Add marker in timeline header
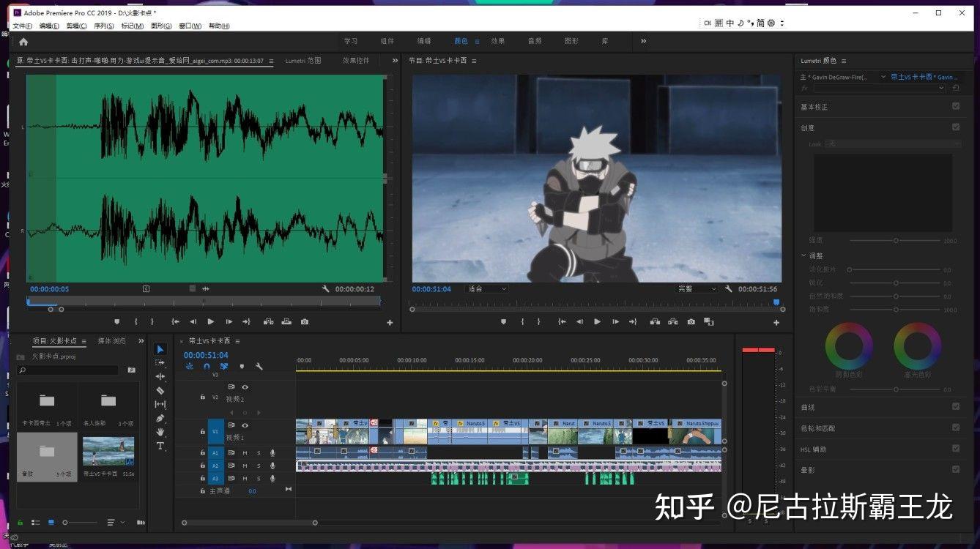This screenshot has height=549, width=980. pos(242,366)
